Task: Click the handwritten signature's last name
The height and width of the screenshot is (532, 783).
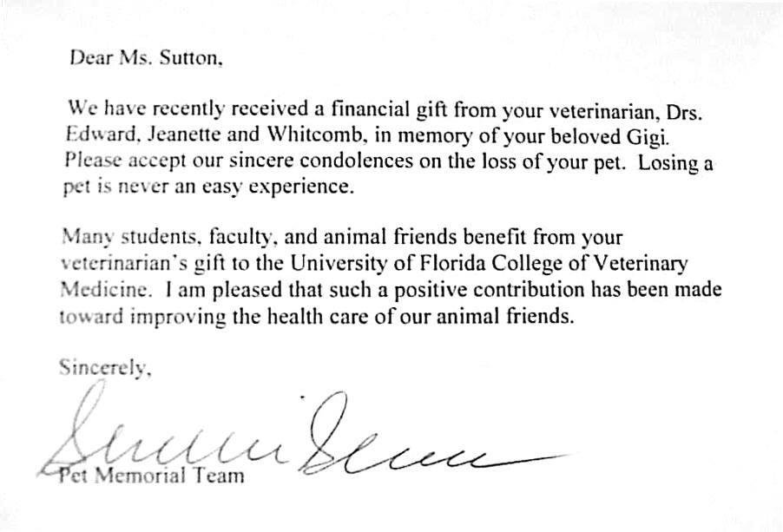Action: (432, 439)
